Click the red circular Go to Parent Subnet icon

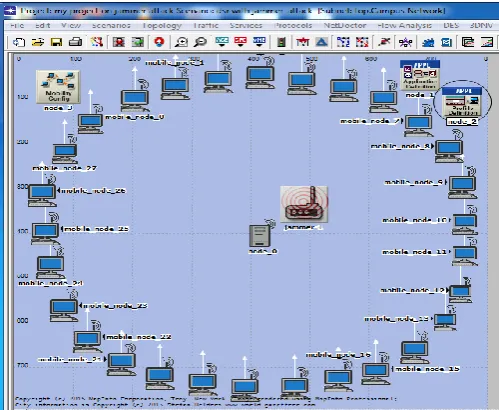click(160, 42)
